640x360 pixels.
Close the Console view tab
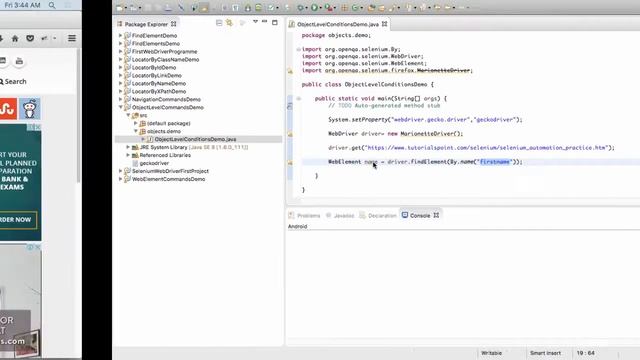[x=436, y=215]
